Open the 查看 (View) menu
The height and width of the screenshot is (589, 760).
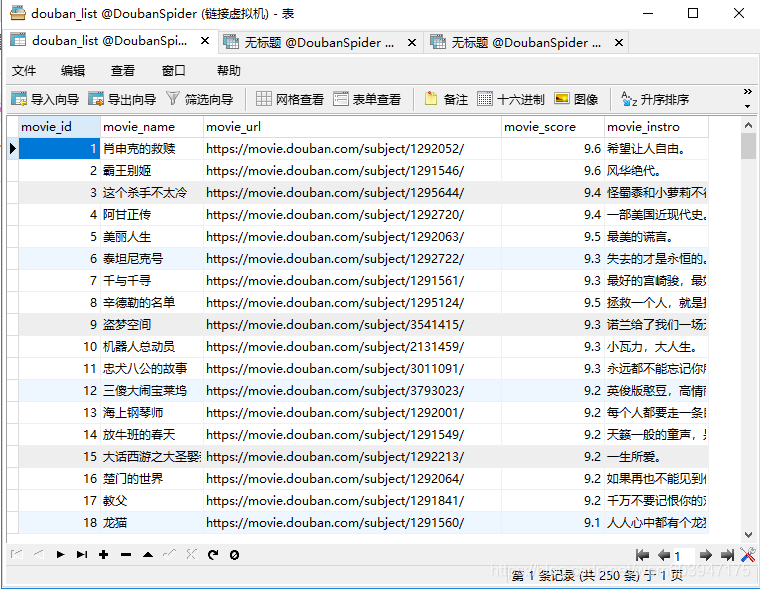click(x=122, y=70)
